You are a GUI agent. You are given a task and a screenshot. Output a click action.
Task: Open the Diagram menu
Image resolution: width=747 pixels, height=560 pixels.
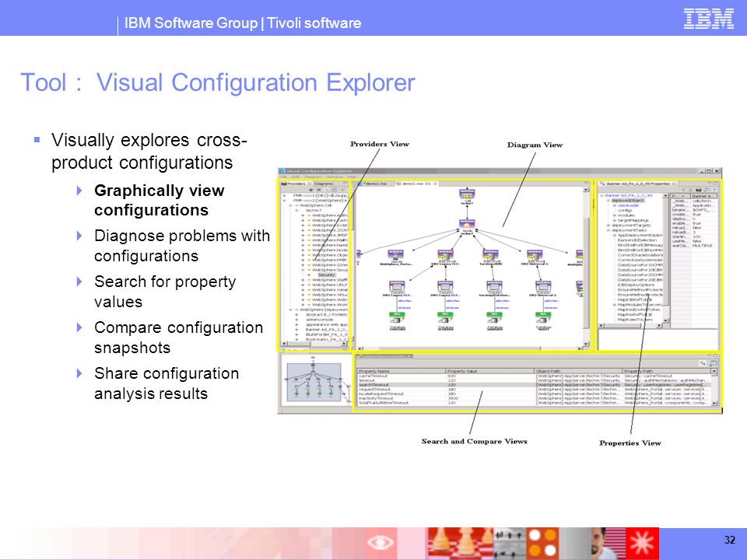(x=313, y=177)
